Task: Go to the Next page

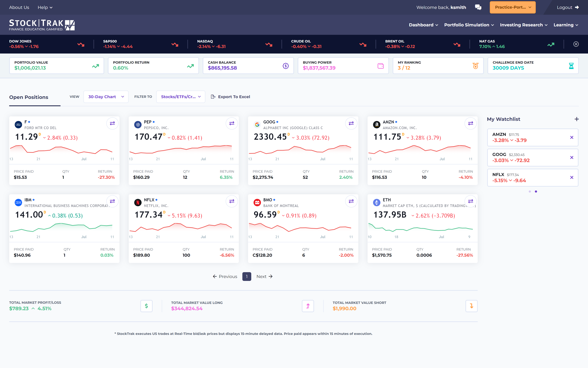Action: (x=265, y=276)
